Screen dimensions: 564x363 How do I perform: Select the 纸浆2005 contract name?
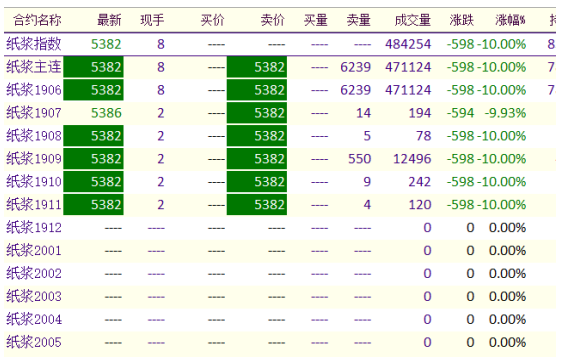[x=33, y=342]
